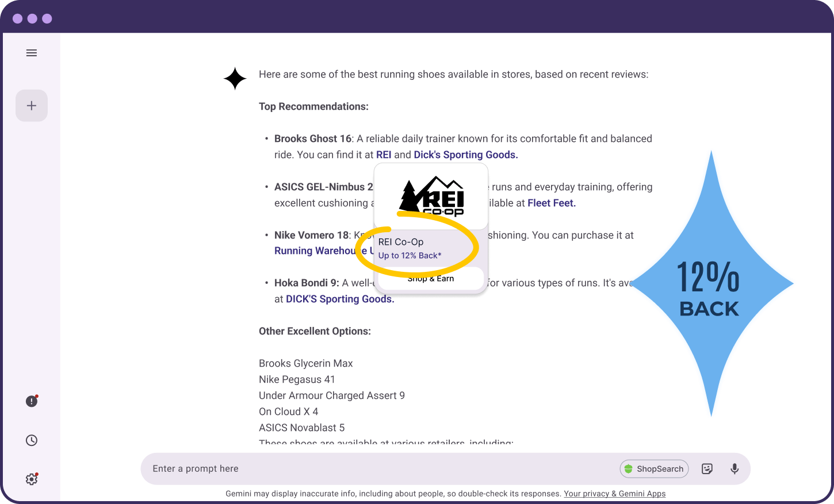Select the Hoka Bondi 9 heading text

(x=307, y=283)
